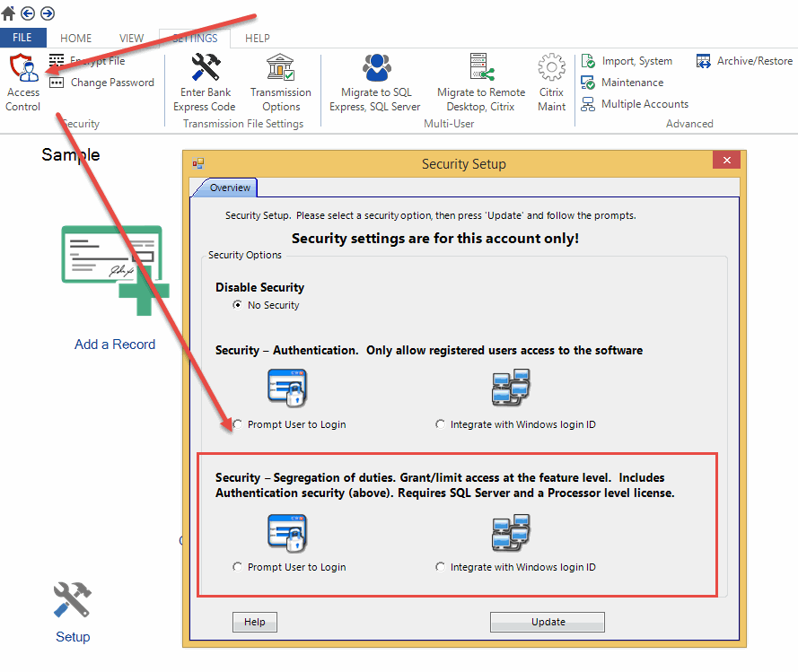Click Change Password in ribbon
Viewport: 798px width, 672px height.
tap(111, 83)
